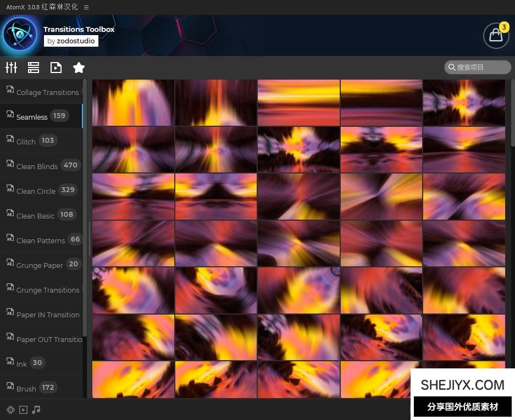Select the first transition thumbnail in grid
The width and height of the screenshot is (515, 420).
click(133, 103)
